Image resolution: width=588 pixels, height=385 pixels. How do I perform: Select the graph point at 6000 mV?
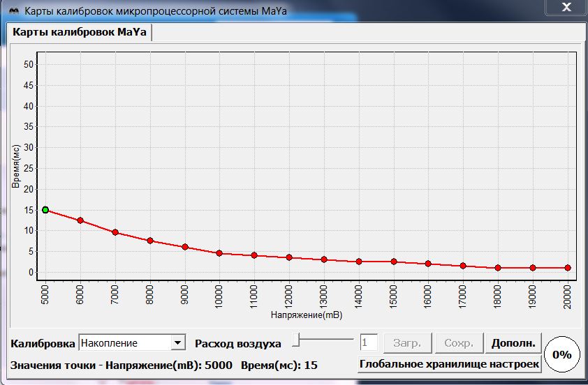pos(80,220)
